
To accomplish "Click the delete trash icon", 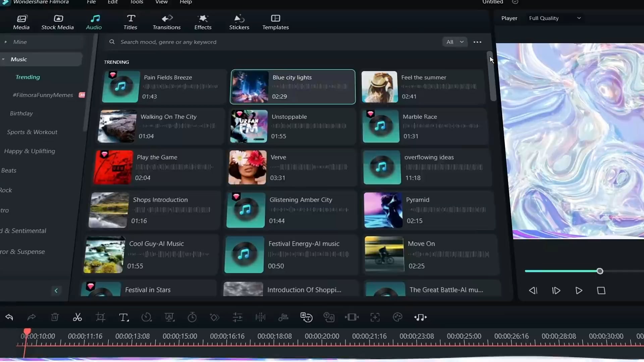I will (55, 317).
